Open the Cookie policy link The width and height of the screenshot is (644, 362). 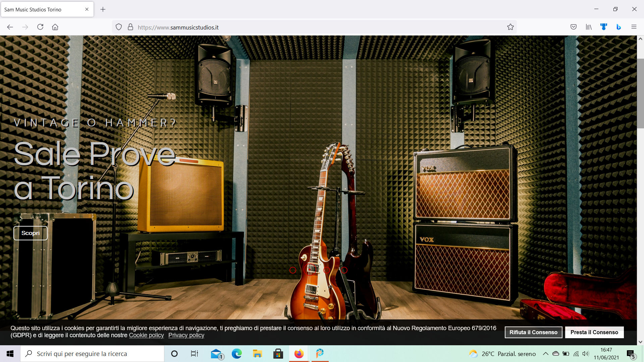point(146,335)
